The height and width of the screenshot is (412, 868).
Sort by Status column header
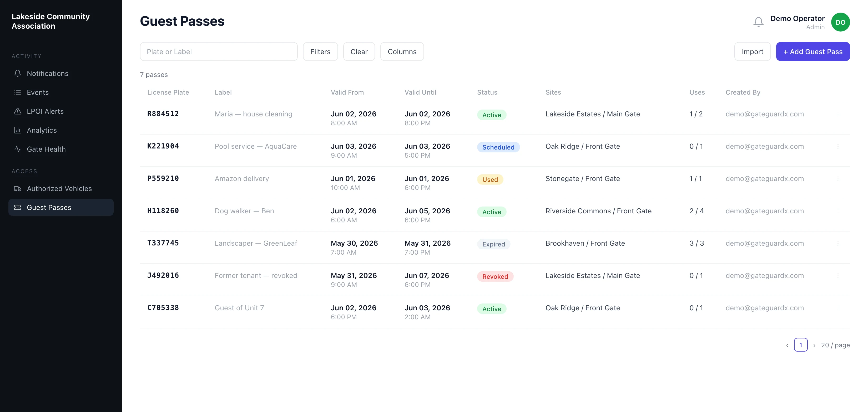[x=487, y=92]
